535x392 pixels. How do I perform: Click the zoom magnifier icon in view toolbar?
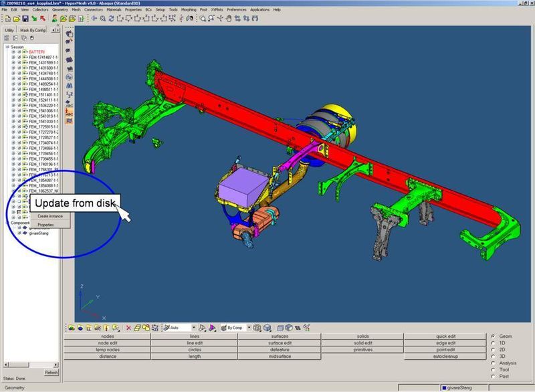[203, 19]
